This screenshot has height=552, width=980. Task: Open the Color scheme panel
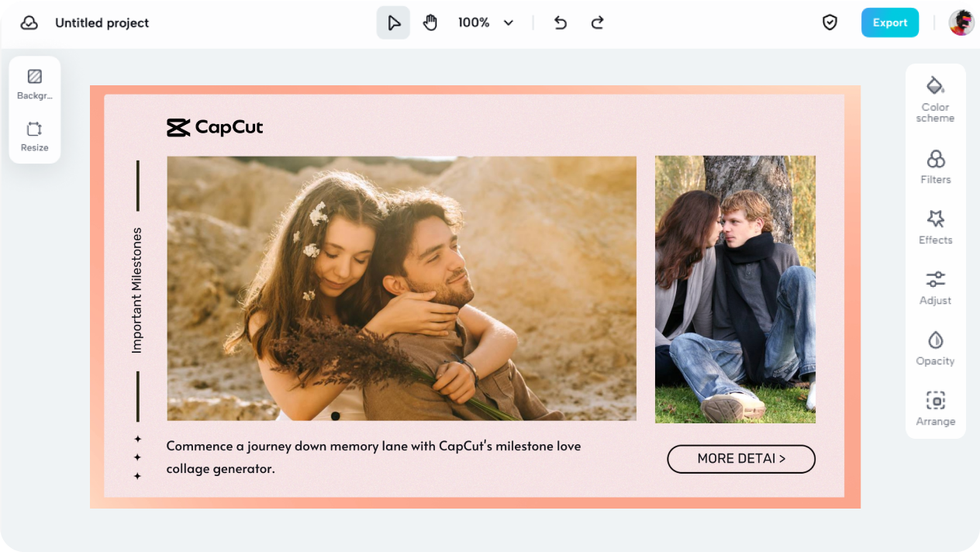pyautogui.click(x=935, y=99)
